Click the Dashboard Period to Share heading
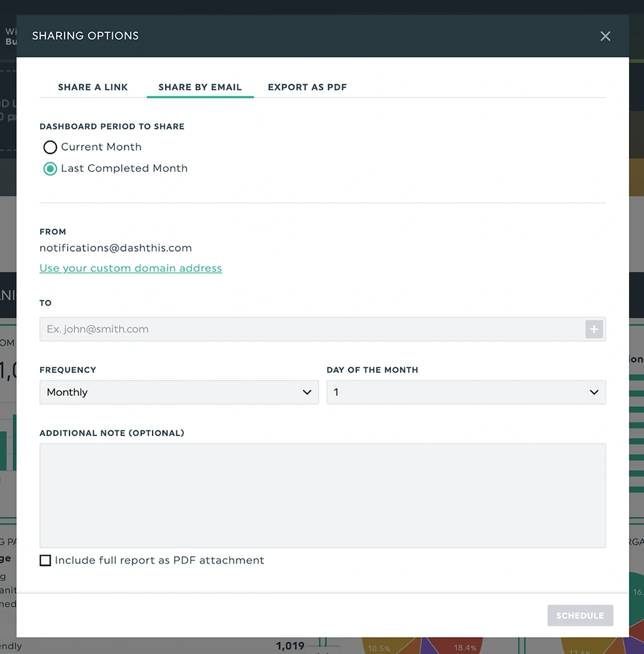The image size is (644, 654). pos(112,126)
